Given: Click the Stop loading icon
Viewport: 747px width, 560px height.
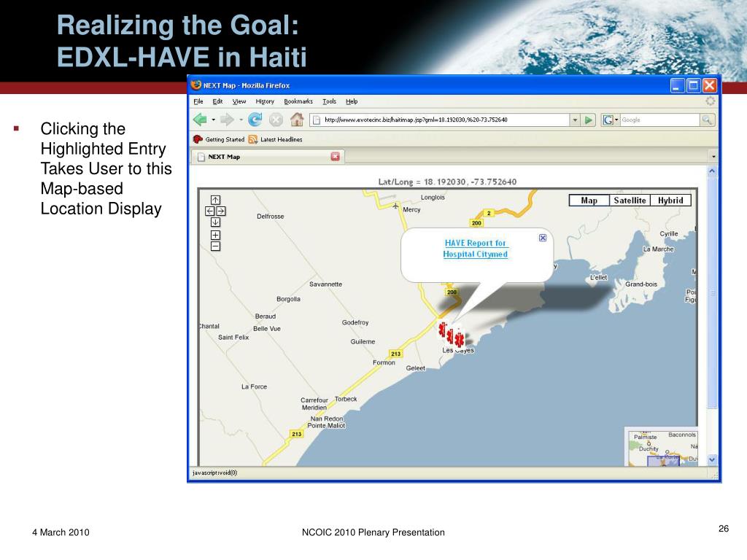Looking at the screenshot, I should [x=276, y=120].
